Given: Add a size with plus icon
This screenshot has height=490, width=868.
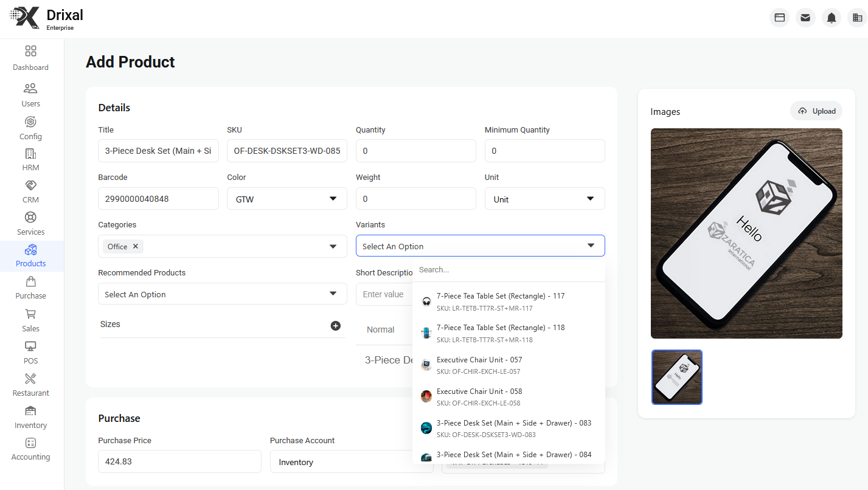Looking at the screenshot, I should tap(335, 325).
